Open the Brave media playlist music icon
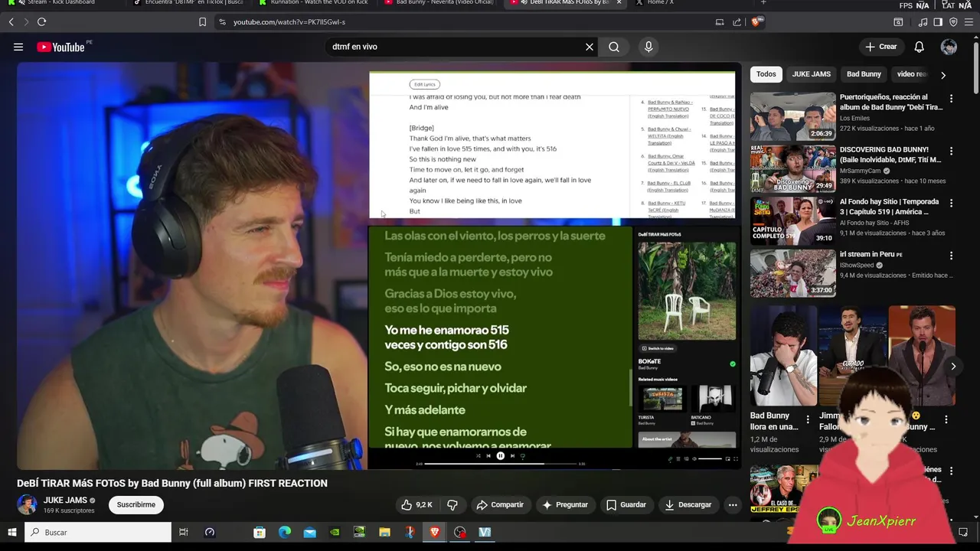980x551 pixels. [923, 22]
